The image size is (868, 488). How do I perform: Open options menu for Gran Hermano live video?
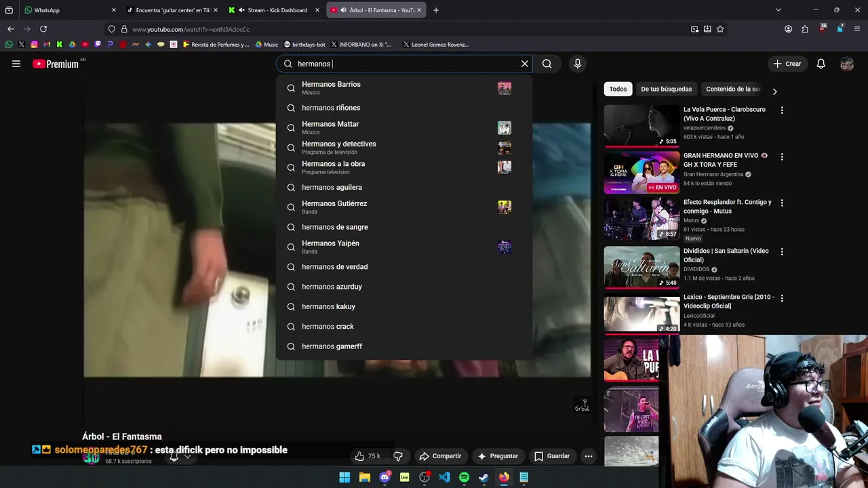(x=782, y=157)
